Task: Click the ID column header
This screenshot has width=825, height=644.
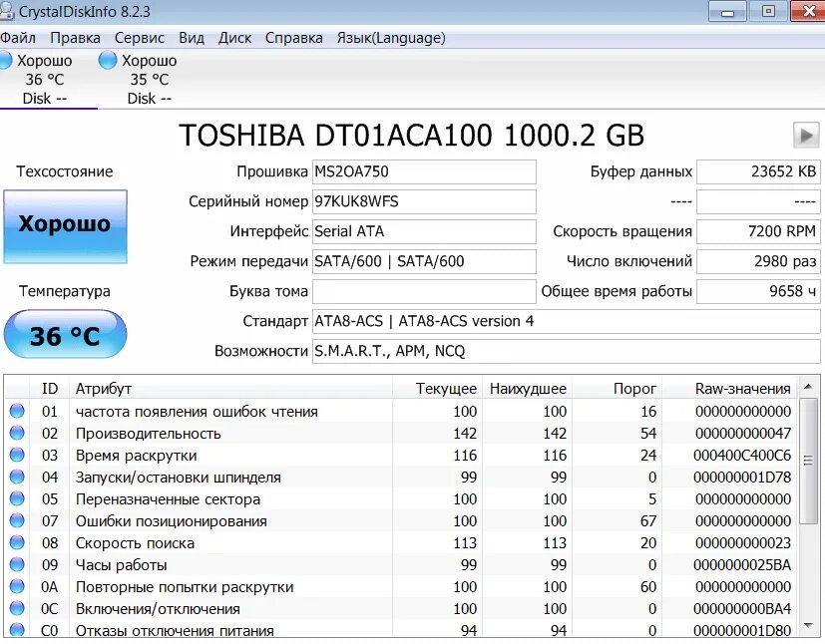Action: [50, 389]
